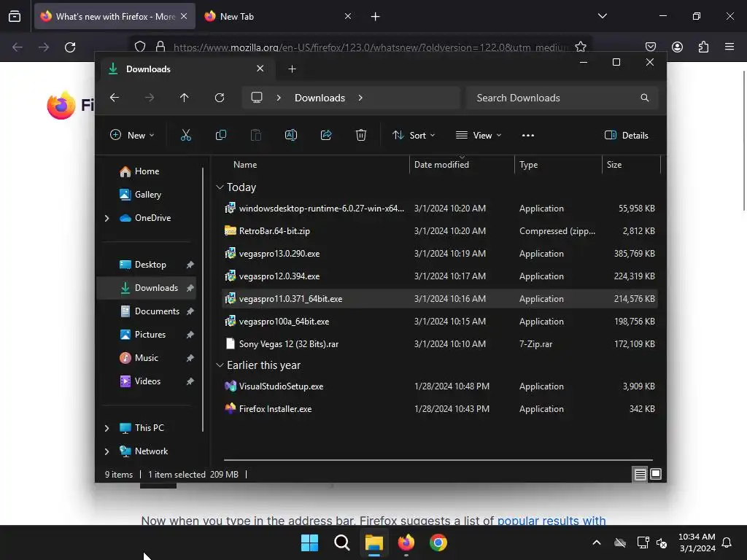Open Firefox Pocket save icon
The height and width of the screenshot is (560, 747).
(x=650, y=47)
